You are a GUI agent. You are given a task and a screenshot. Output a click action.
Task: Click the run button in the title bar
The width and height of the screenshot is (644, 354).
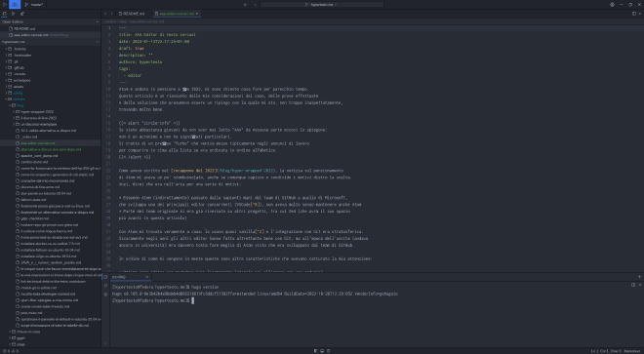pos(5,5)
